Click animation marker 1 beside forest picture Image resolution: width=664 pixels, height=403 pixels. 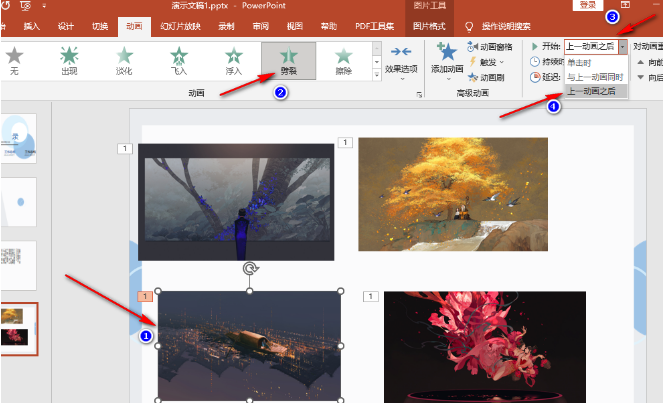(x=124, y=149)
